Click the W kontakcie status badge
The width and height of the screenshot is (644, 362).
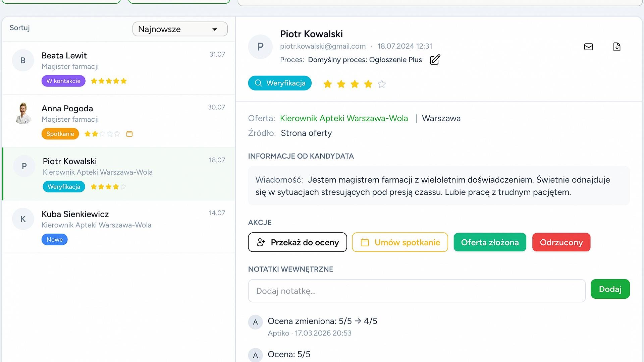(63, 81)
